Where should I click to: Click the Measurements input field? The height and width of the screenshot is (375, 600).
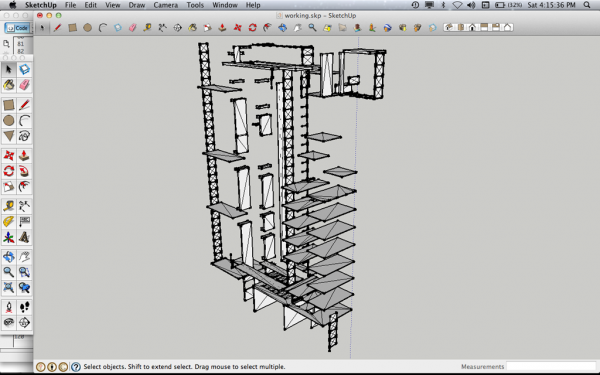coord(551,366)
